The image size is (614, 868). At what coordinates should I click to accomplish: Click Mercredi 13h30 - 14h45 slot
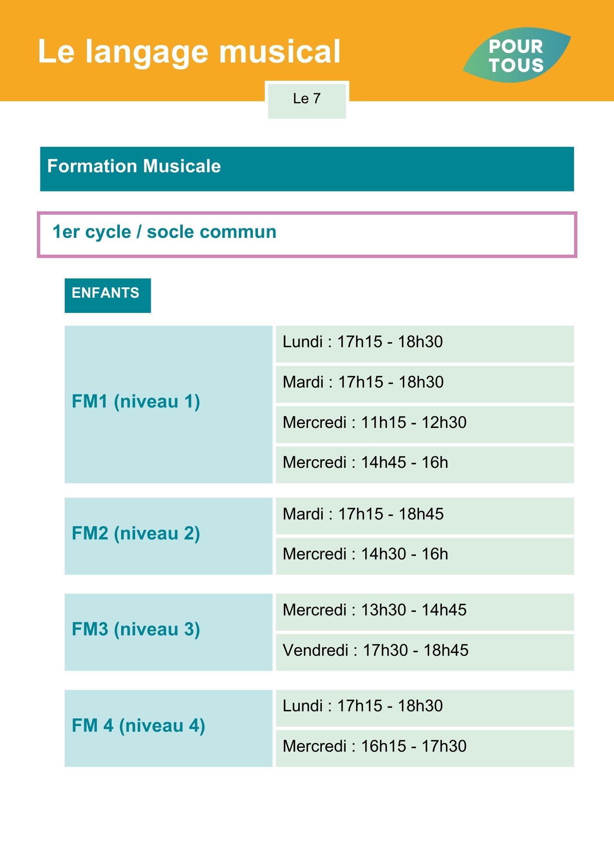[x=425, y=612]
